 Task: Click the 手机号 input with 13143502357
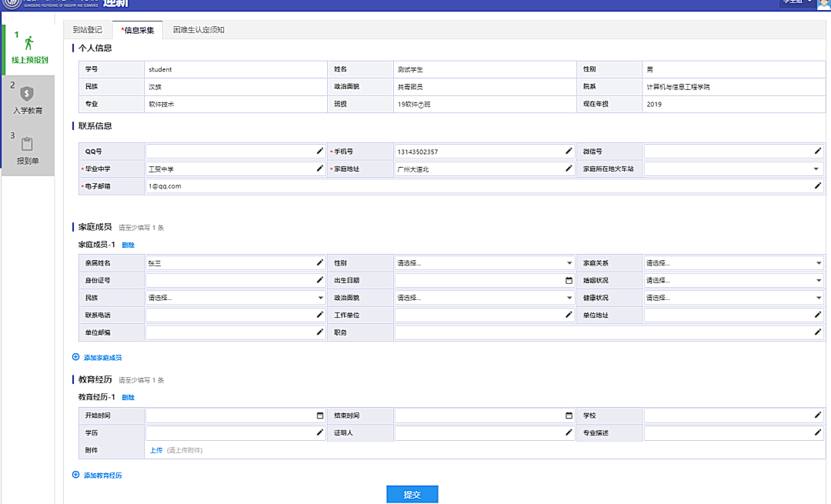click(x=485, y=152)
